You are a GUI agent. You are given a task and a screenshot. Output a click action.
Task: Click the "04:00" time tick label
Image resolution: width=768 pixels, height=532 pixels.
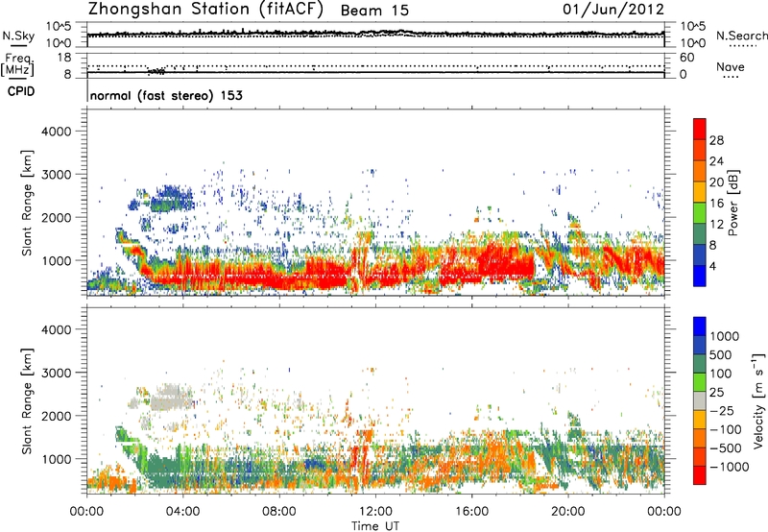[x=183, y=512]
